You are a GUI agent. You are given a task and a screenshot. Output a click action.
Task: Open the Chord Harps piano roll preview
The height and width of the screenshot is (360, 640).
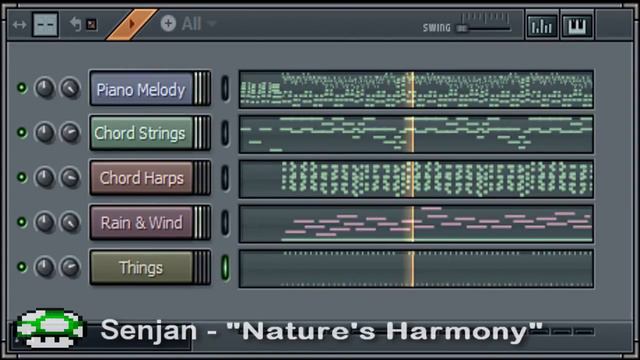tap(416, 179)
